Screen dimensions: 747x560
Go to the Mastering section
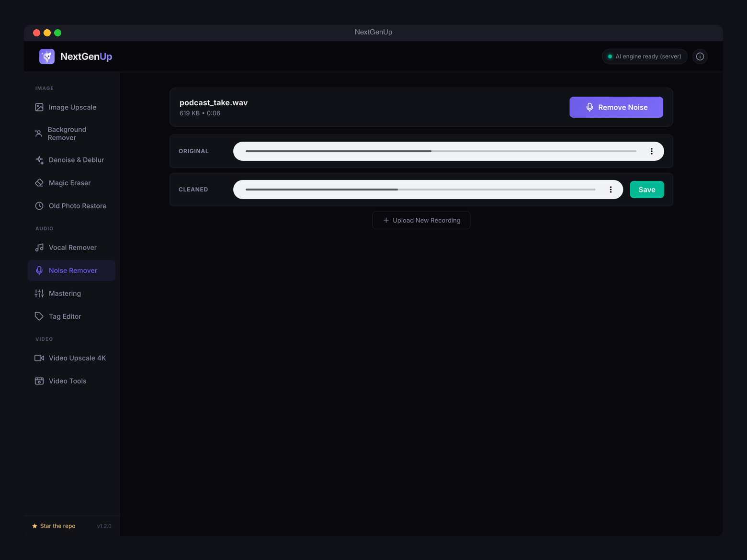pyautogui.click(x=71, y=293)
